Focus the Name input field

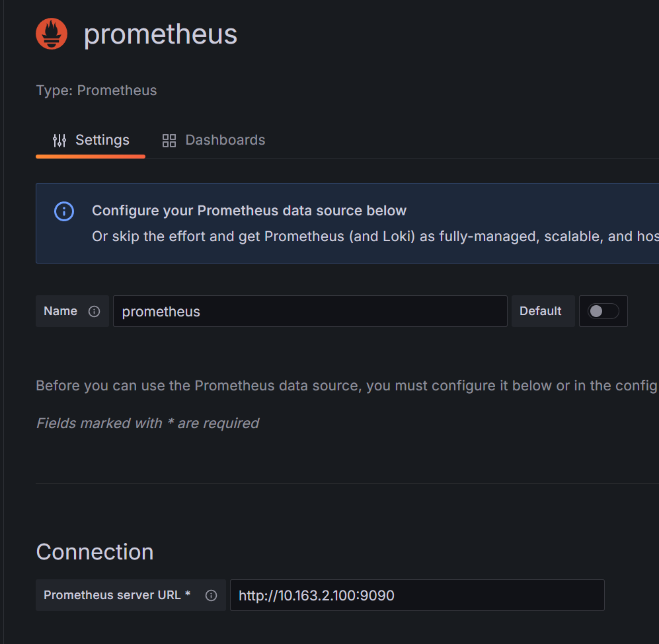tap(309, 311)
